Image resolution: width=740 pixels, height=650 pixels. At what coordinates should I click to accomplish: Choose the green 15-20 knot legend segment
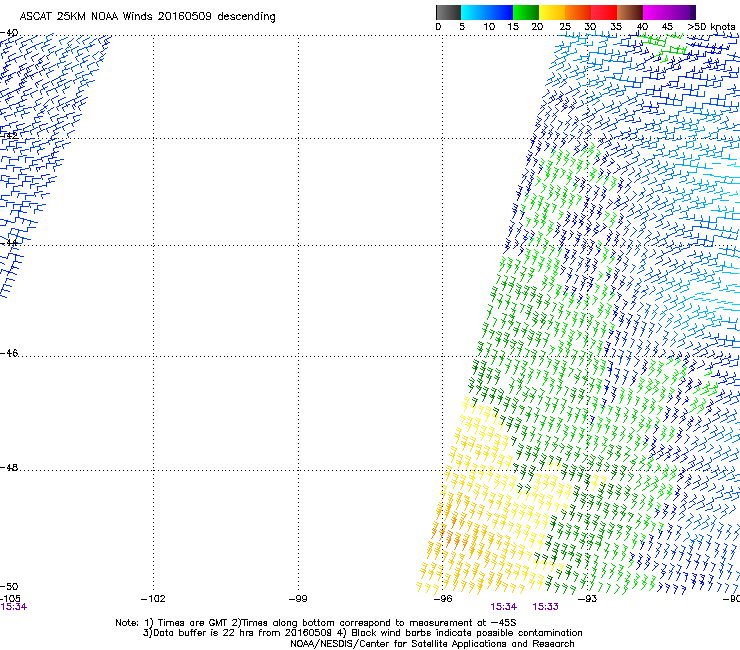point(526,12)
